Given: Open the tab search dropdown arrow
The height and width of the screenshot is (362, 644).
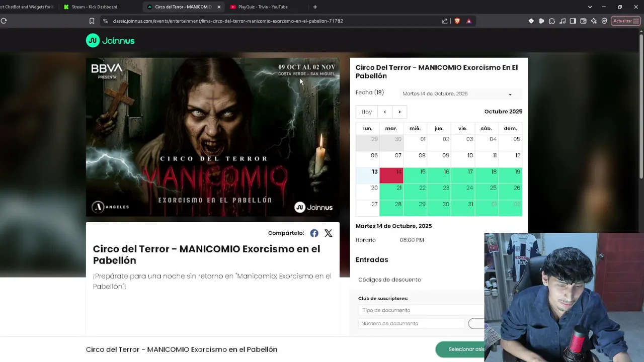Looking at the screenshot, I should pyautogui.click(x=590, y=7).
